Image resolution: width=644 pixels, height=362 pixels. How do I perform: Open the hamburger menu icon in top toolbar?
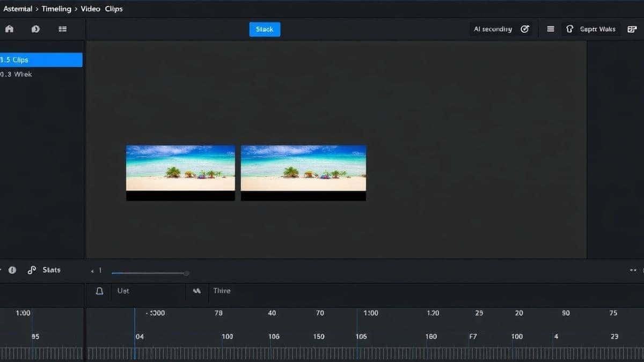(551, 29)
